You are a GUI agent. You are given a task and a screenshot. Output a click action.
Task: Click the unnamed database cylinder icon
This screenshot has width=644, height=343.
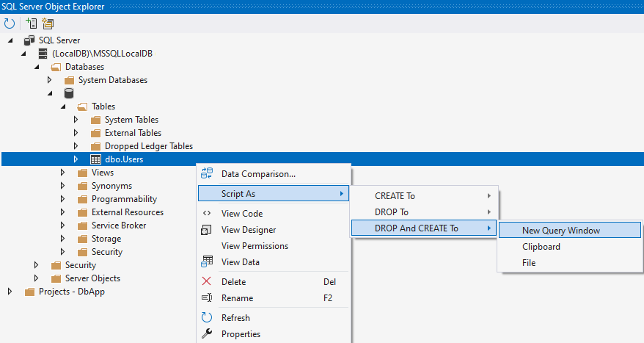point(69,93)
